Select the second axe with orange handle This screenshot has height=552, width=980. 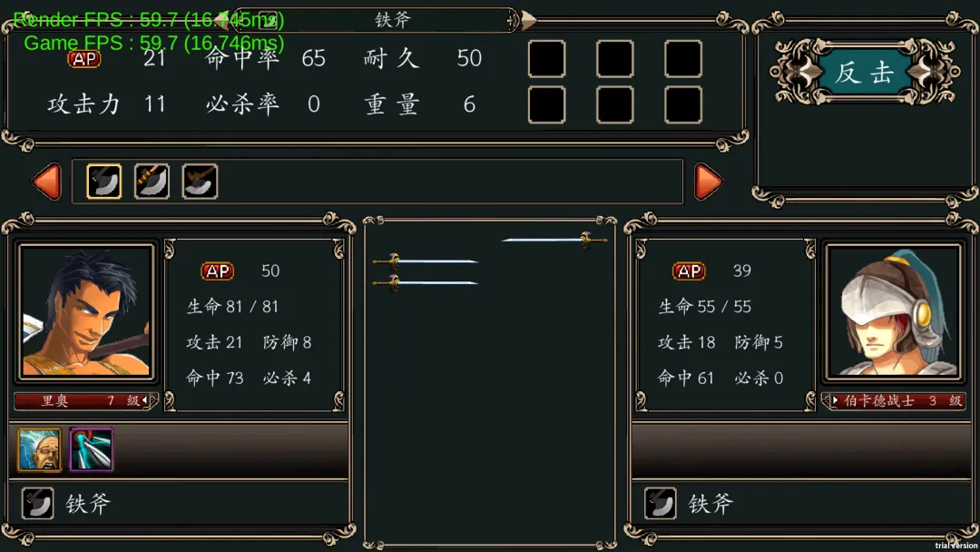(x=152, y=182)
